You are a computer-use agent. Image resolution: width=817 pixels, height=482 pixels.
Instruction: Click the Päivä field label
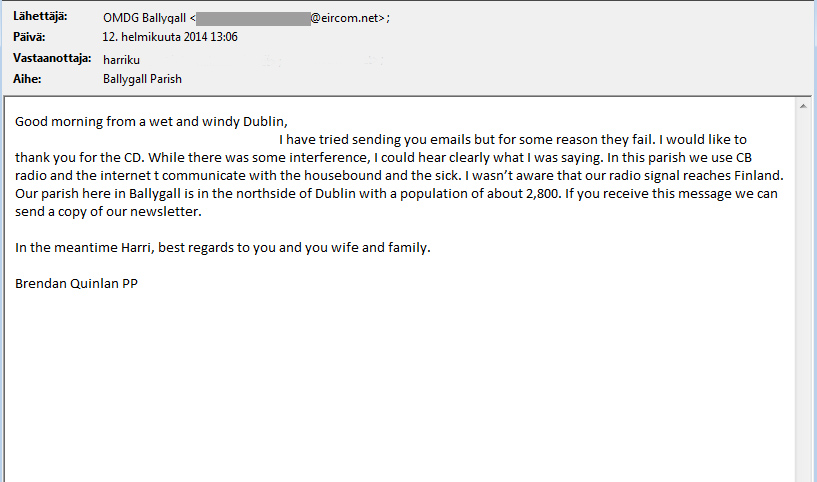[x=29, y=37]
